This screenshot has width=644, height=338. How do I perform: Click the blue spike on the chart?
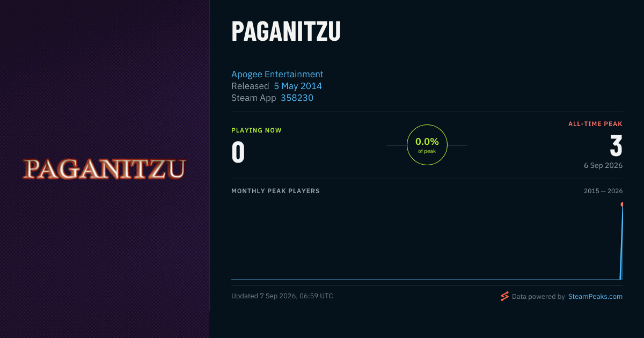621,241
